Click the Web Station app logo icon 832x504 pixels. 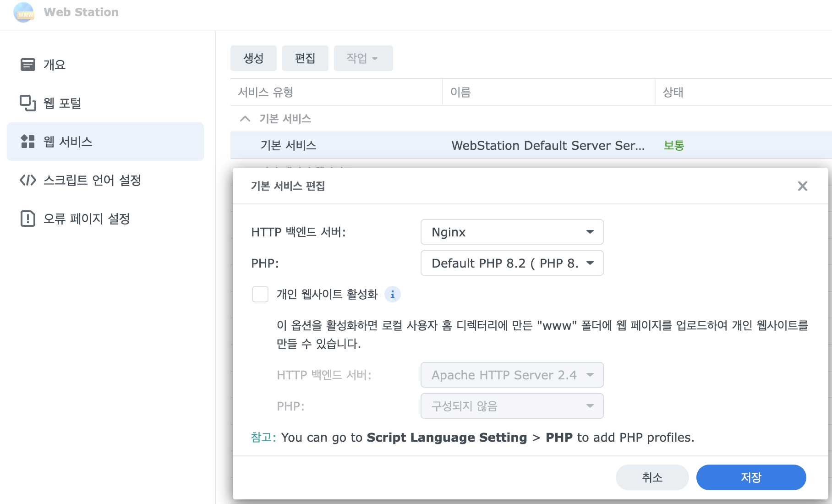(24, 12)
